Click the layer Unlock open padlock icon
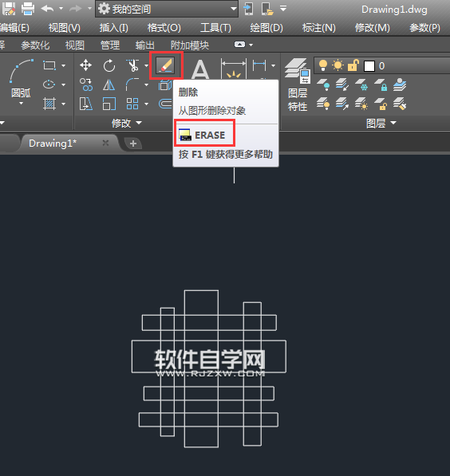The height and width of the screenshot is (476, 450). (x=381, y=104)
